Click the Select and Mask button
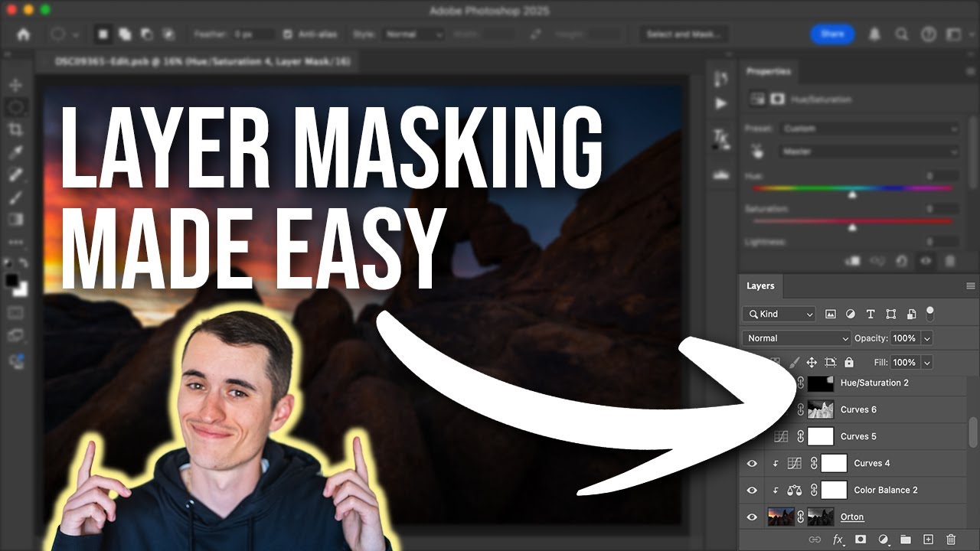Viewport: 980px width, 551px height. click(x=684, y=34)
